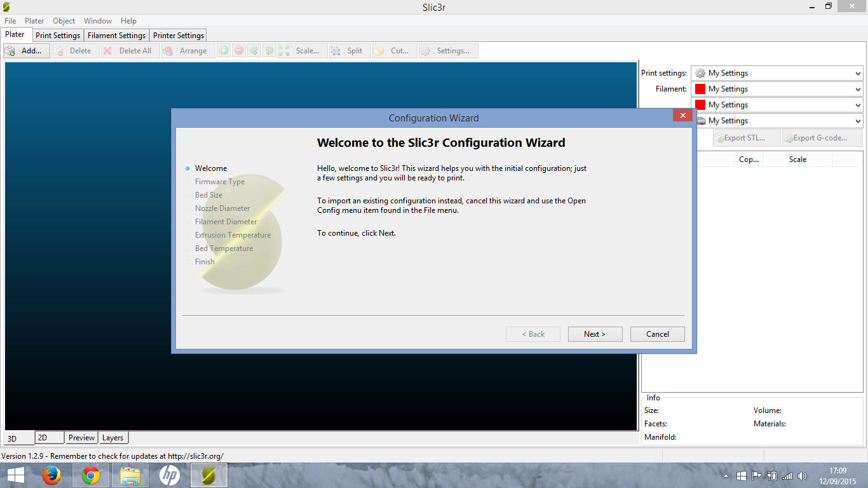Click the Windows Start button
Image resolution: width=868 pixels, height=488 pixels.
click(x=15, y=475)
